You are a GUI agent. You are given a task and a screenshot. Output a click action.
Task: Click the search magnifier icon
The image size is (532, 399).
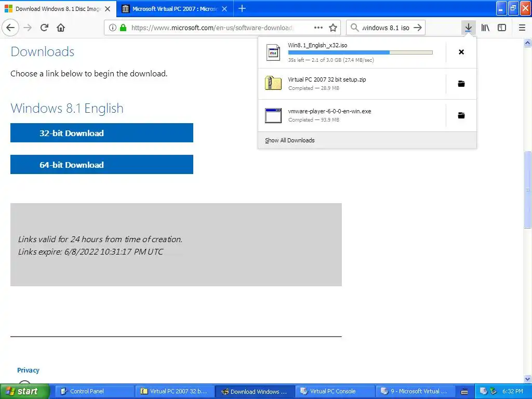coord(354,28)
